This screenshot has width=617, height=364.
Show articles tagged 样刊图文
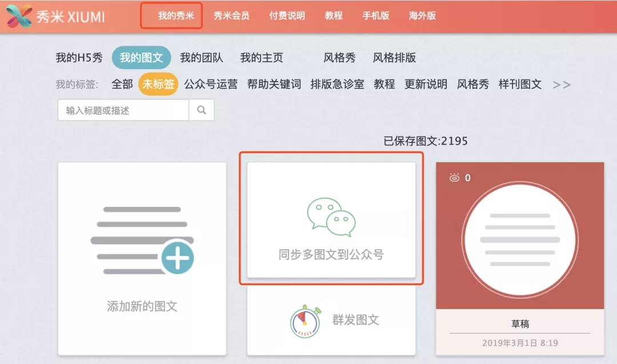click(x=518, y=84)
